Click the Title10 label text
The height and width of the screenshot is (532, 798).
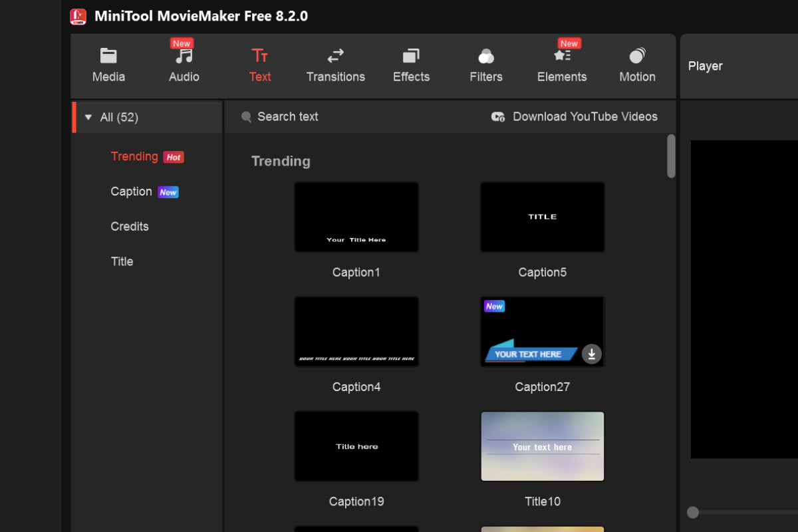pos(543,501)
